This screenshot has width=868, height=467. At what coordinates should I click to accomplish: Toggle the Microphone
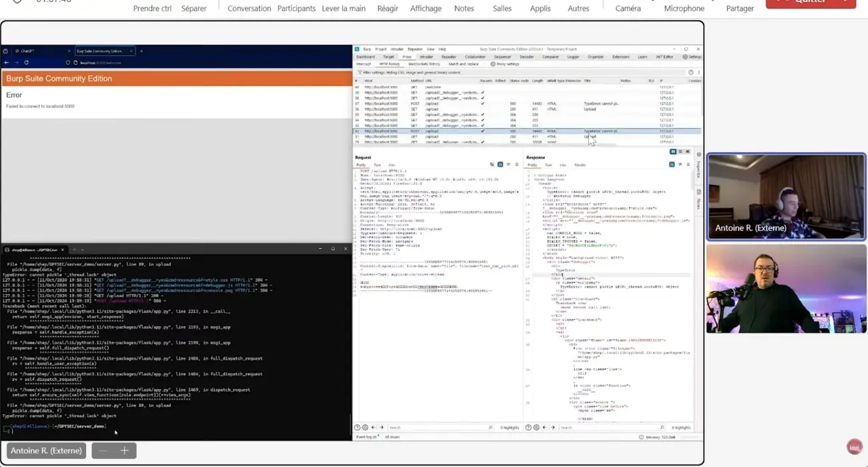tap(684, 9)
